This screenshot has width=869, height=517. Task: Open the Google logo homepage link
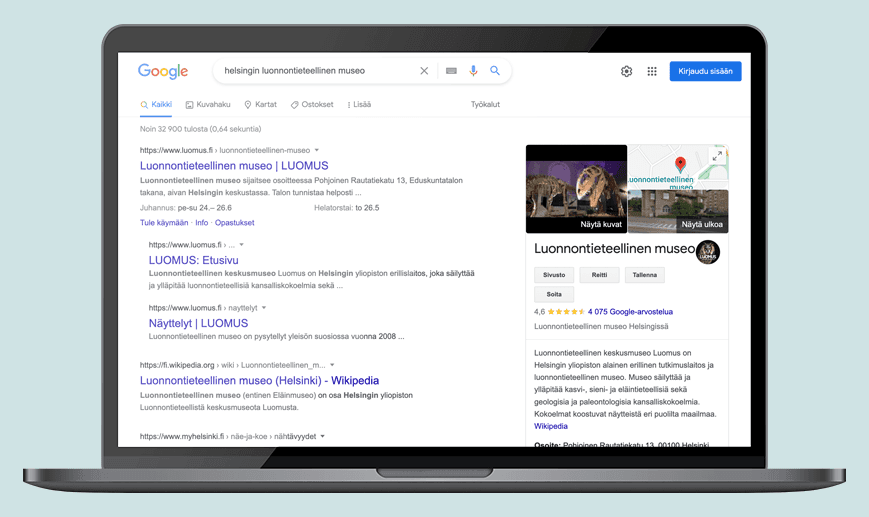tap(163, 71)
